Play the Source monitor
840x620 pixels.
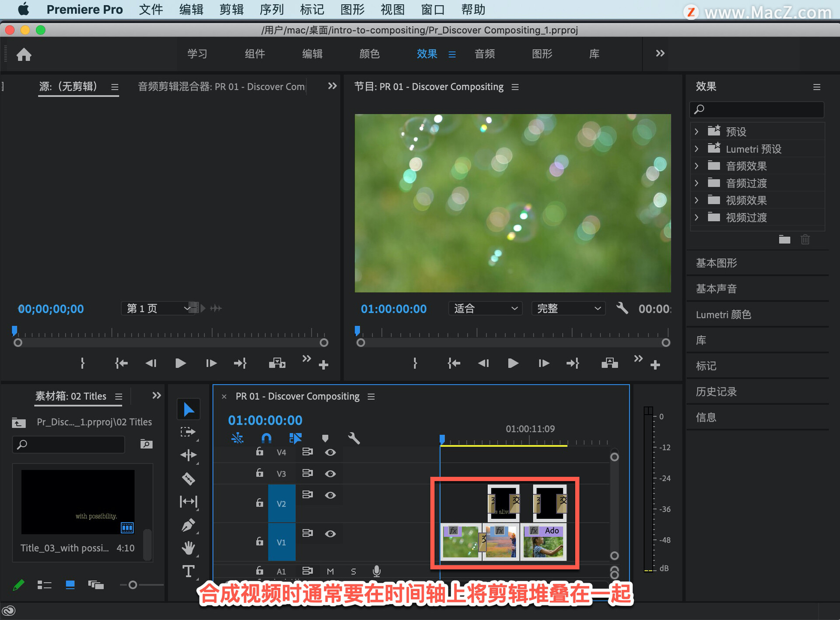[x=180, y=363]
